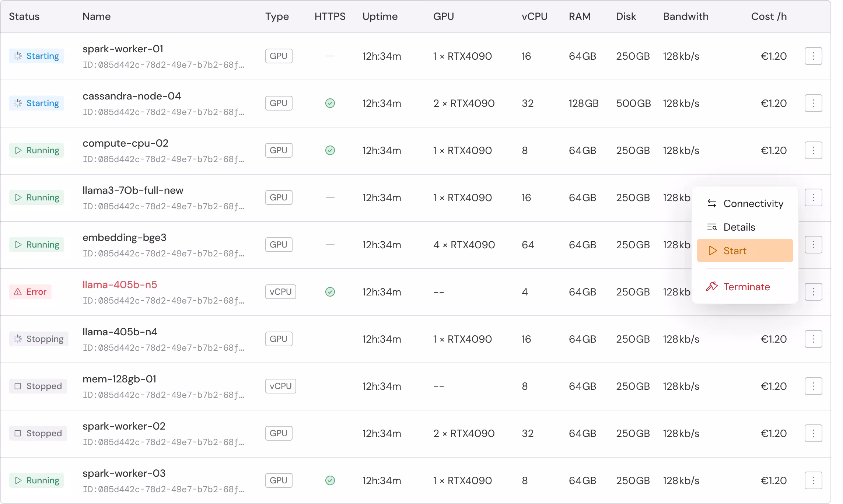Click the Stopped badge for spark-worker-02
This screenshot has width=843, height=504.
click(x=38, y=433)
